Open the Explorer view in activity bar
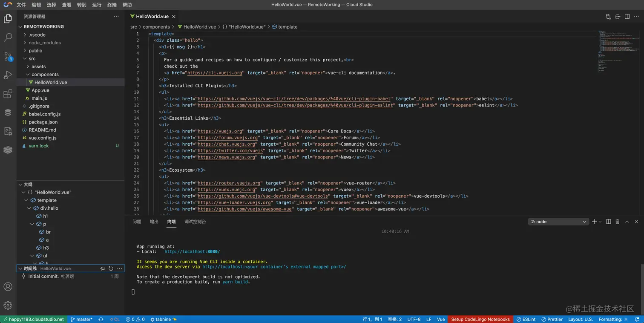 [x=8, y=19]
